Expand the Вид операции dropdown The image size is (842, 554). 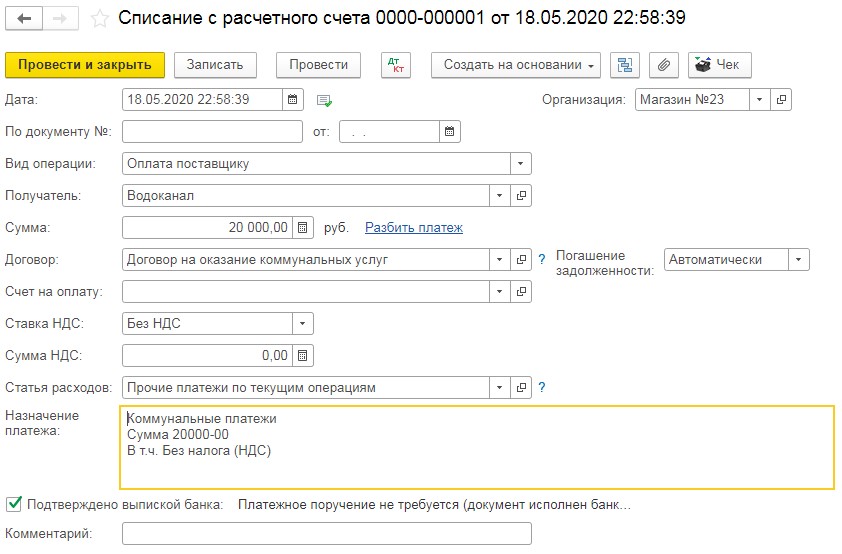click(521, 163)
